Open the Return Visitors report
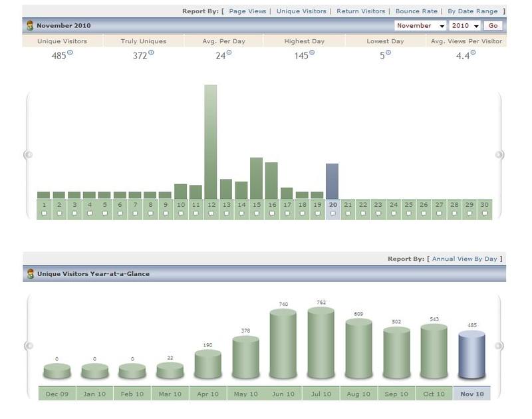 click(361, 11)
